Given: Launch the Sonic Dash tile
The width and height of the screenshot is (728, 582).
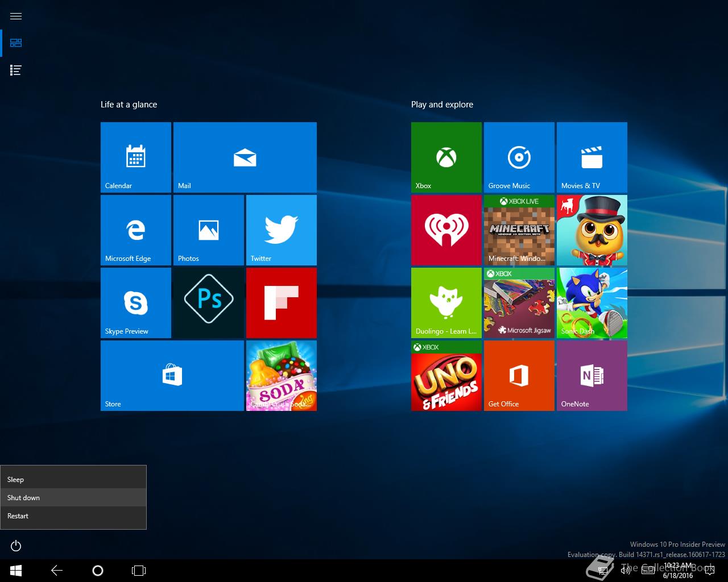Looking at the screenshot, I should point(592,303).
